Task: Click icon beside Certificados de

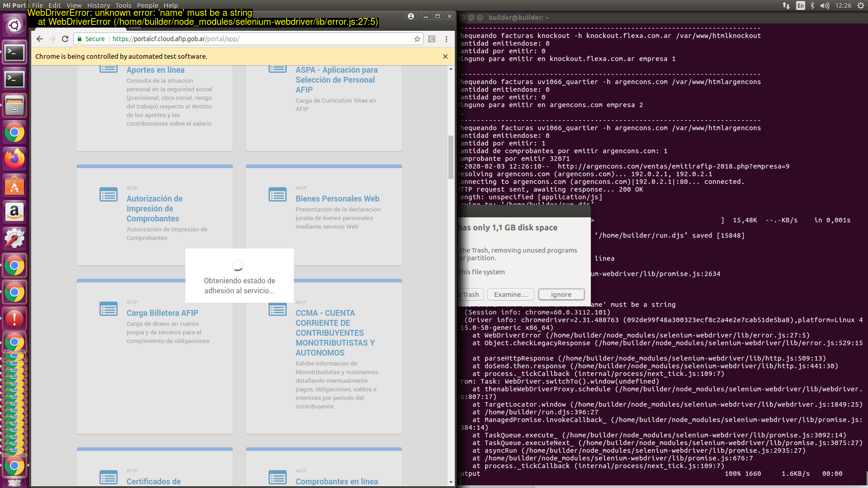Action: [x=108, y=478]
